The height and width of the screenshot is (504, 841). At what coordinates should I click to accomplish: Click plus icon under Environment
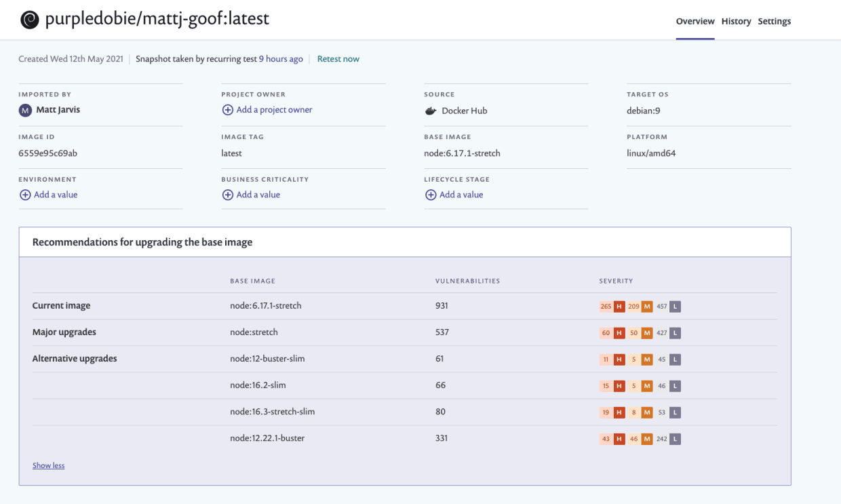point(25,195)
